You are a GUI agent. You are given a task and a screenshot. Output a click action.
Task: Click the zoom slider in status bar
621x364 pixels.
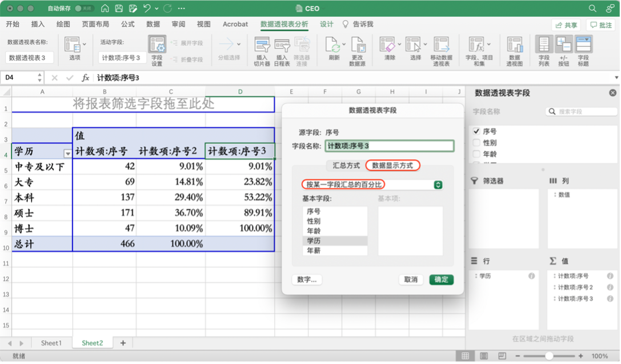548,356
